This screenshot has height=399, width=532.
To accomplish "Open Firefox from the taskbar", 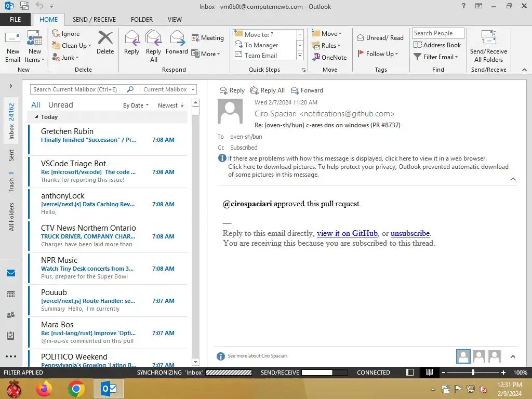I will point(45,389).
